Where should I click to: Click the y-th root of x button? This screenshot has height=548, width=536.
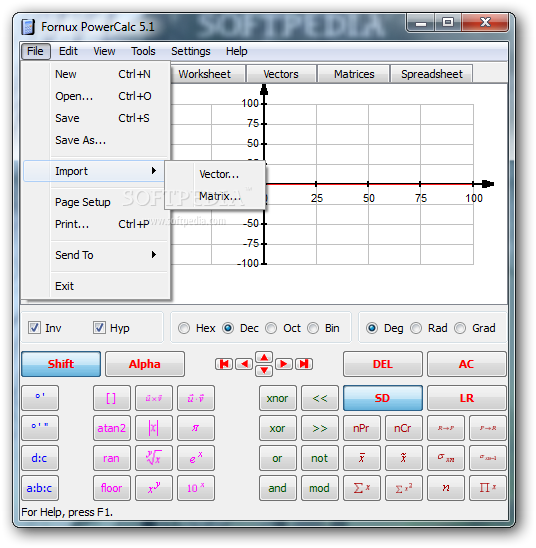(x=154, y=458)
